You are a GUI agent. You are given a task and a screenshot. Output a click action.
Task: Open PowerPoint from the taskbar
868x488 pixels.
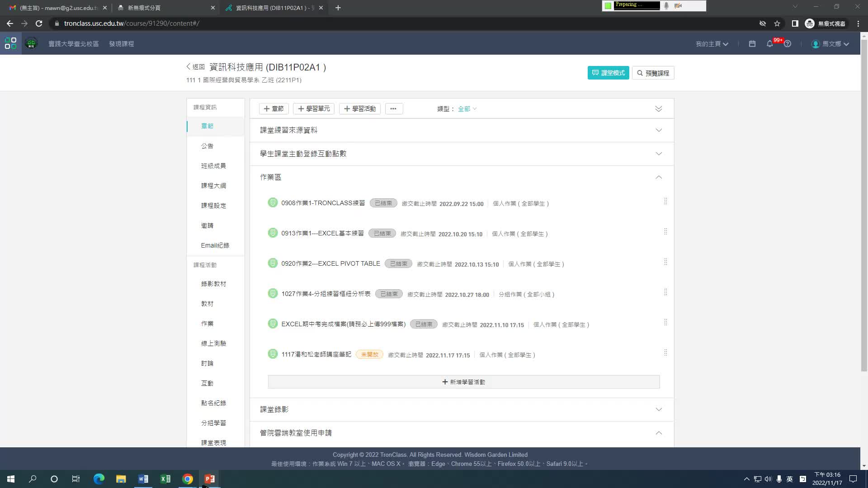pyautogui.click(x=210, y=479)
